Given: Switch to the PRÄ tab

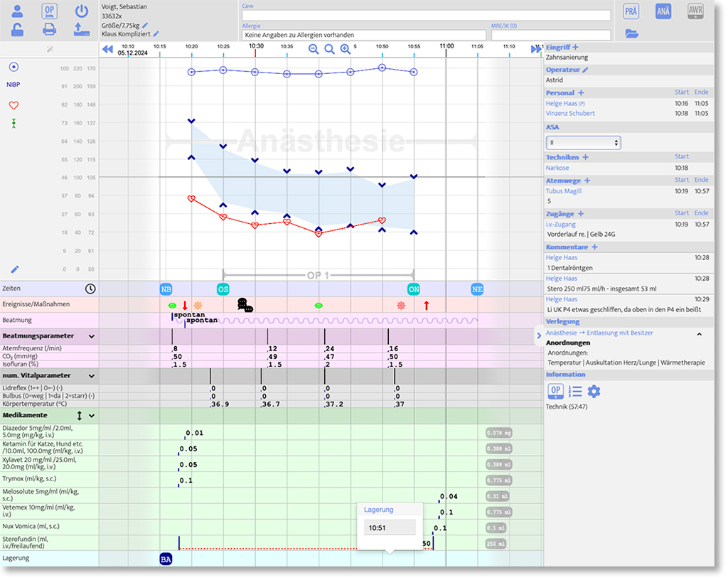Looking at the screenshot, I should [x=631, y=11].
